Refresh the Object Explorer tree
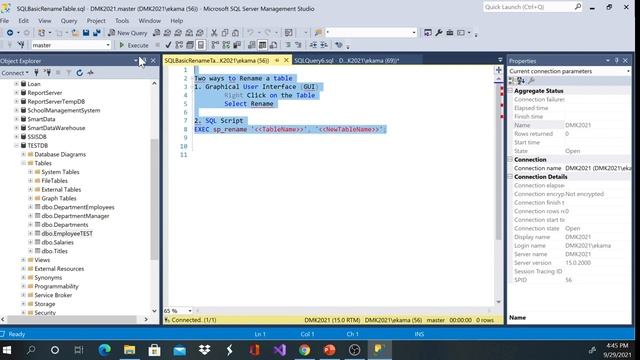The image size is (640, 360). (x=80, y=73)
